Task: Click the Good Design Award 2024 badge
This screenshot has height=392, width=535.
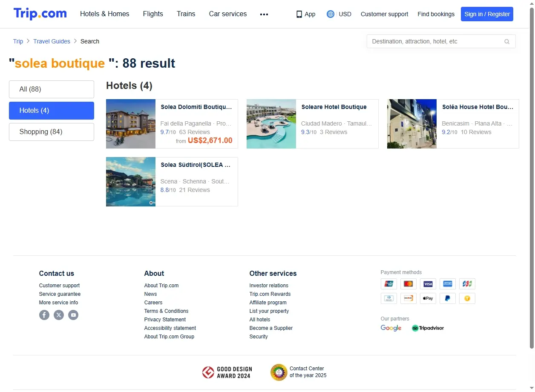Action: coord(227,372)
